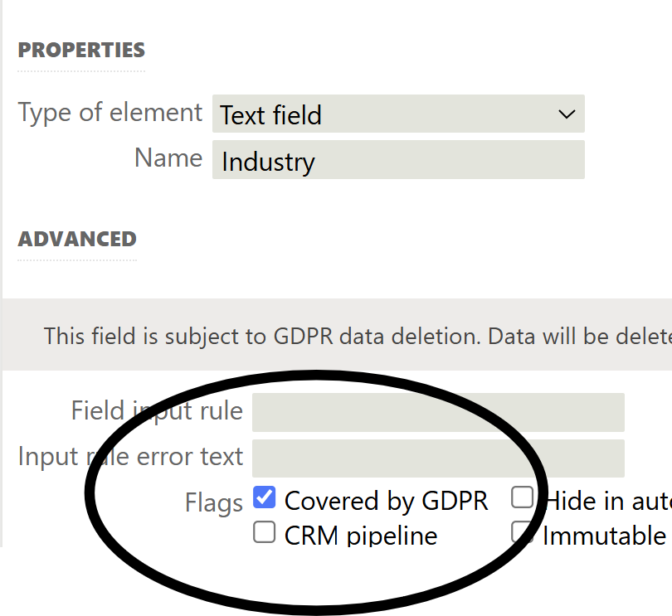Click the Covered by GDPR label text
Image resolution: width=672 pixels, height=616 pixels.
click(x=386, y=501)
